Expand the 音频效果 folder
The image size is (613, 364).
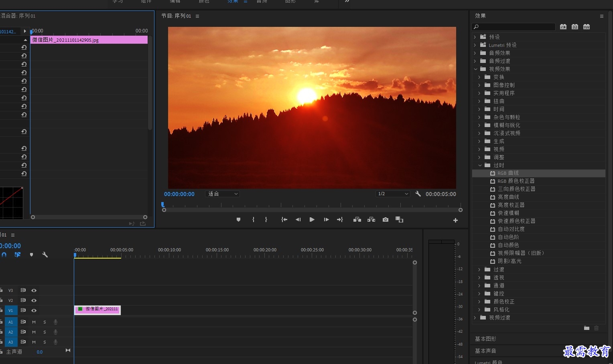coord(475,53)
